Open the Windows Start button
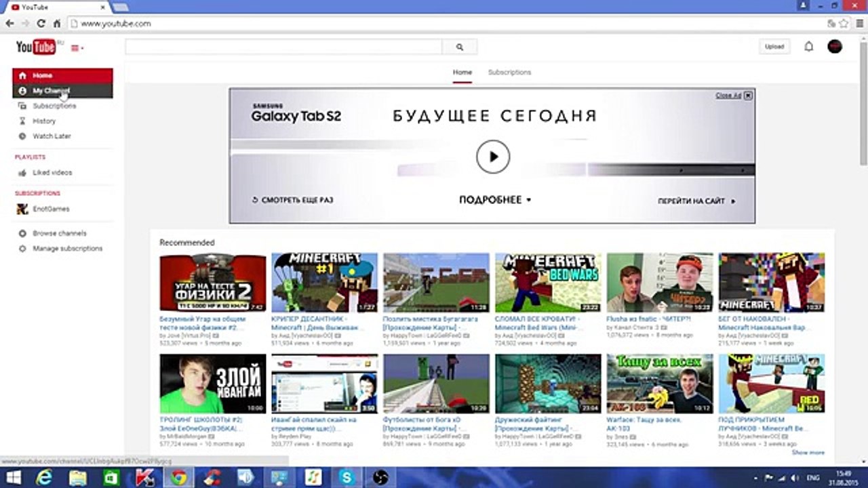This screenshot has height=488, width=868. [x=14, y=478]
